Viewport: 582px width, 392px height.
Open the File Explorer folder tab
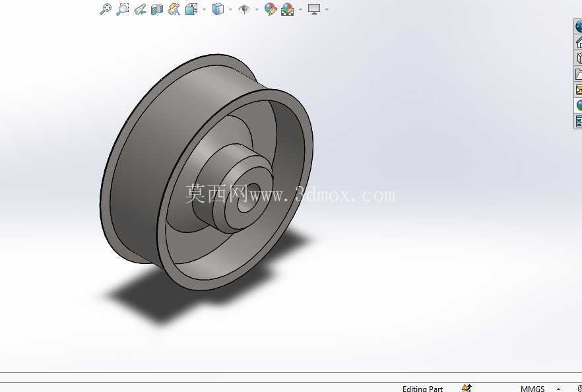578,74
